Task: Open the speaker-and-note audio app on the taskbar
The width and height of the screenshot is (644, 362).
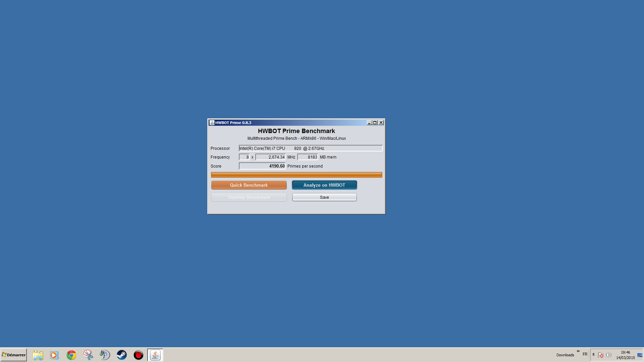Action: [x=105, y=355]
